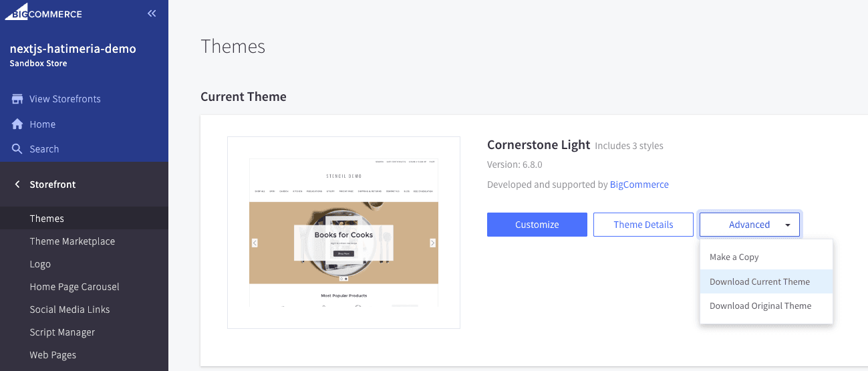Viewport: 868px width, 371px height.
Task: Choose Download Original Theme
Action: coord(760,306)
